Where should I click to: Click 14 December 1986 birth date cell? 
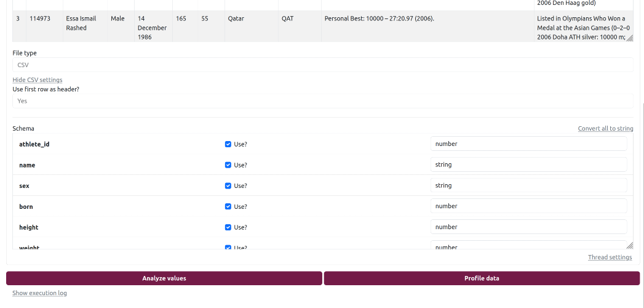(153, 26)
